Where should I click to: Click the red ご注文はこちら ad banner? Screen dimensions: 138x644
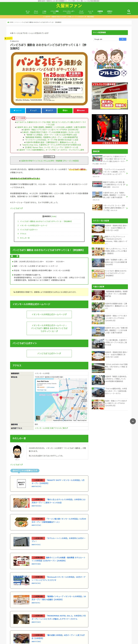110,129
